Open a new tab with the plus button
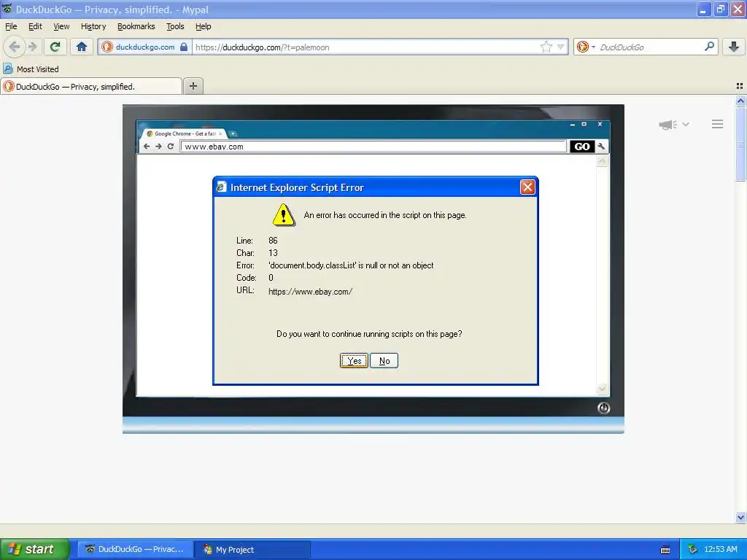 point(193,86)
